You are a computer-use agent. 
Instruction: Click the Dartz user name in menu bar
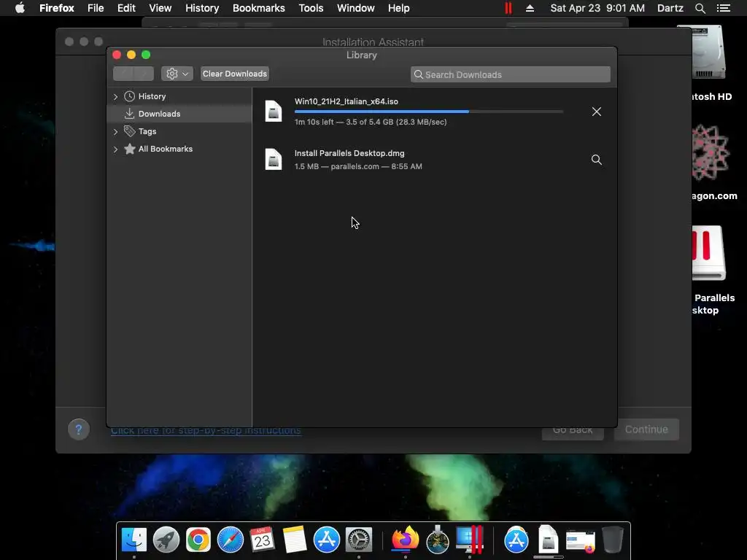tap(670, 8)
